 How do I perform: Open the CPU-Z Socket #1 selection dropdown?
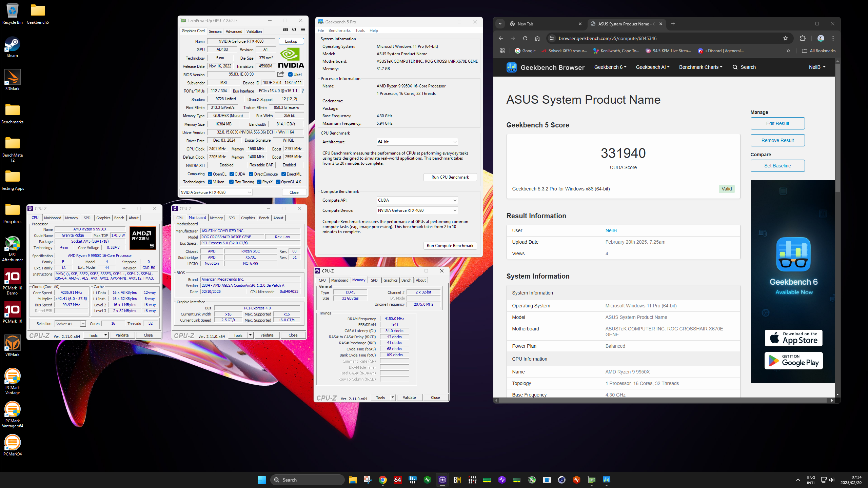[70, 324]
